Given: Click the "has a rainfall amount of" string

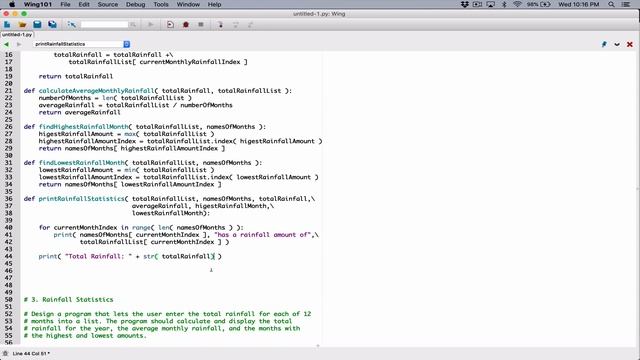Looking at the screenshot, I should click(x=262, y=235).
